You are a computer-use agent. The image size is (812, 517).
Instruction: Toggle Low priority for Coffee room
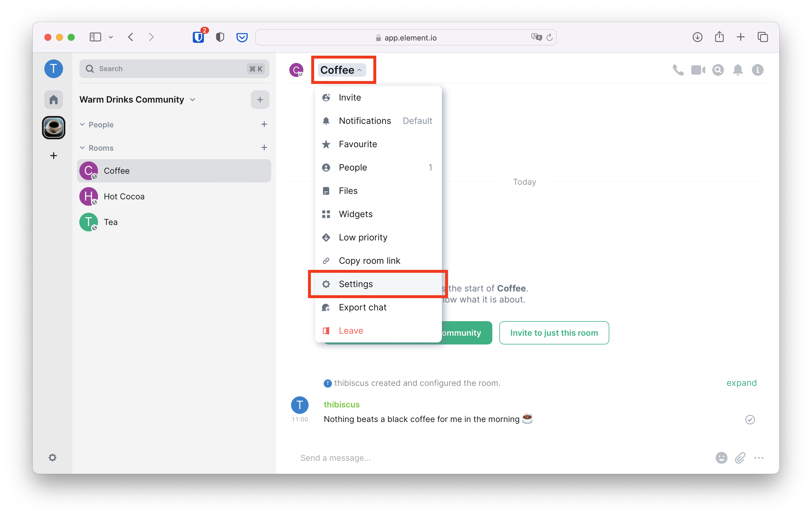[363, 238]
